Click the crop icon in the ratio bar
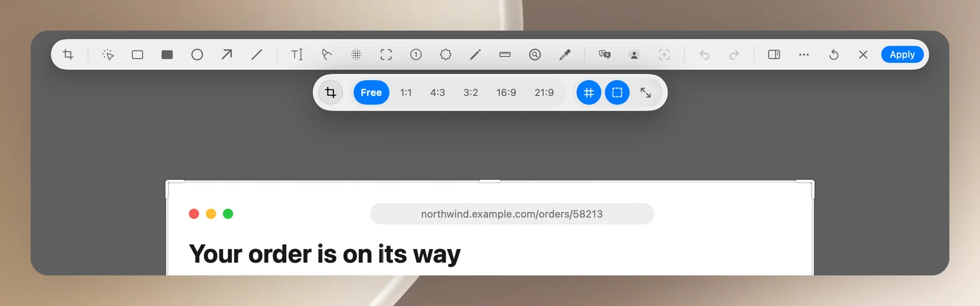This screenshot has height=306, width=980. 331,92
